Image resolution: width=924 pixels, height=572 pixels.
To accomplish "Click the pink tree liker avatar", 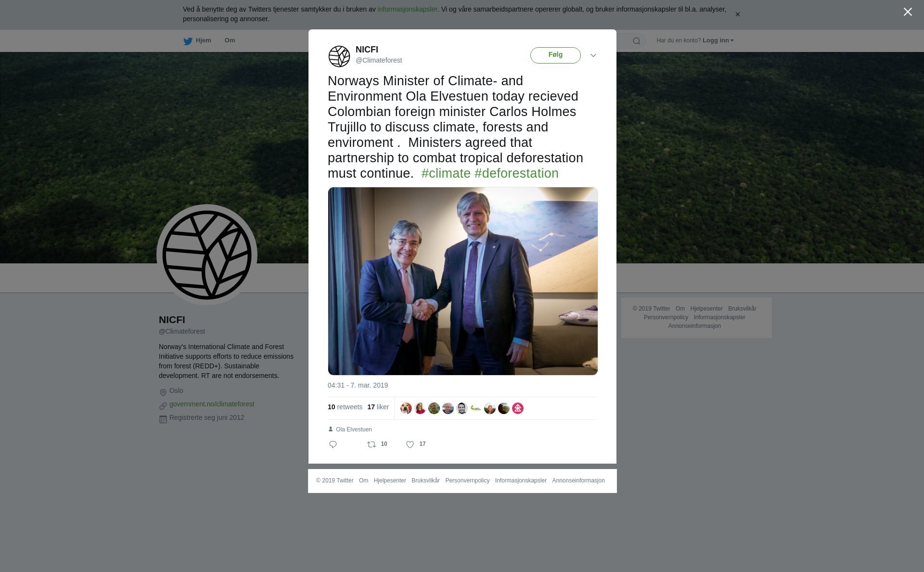I will click(518, 408).
